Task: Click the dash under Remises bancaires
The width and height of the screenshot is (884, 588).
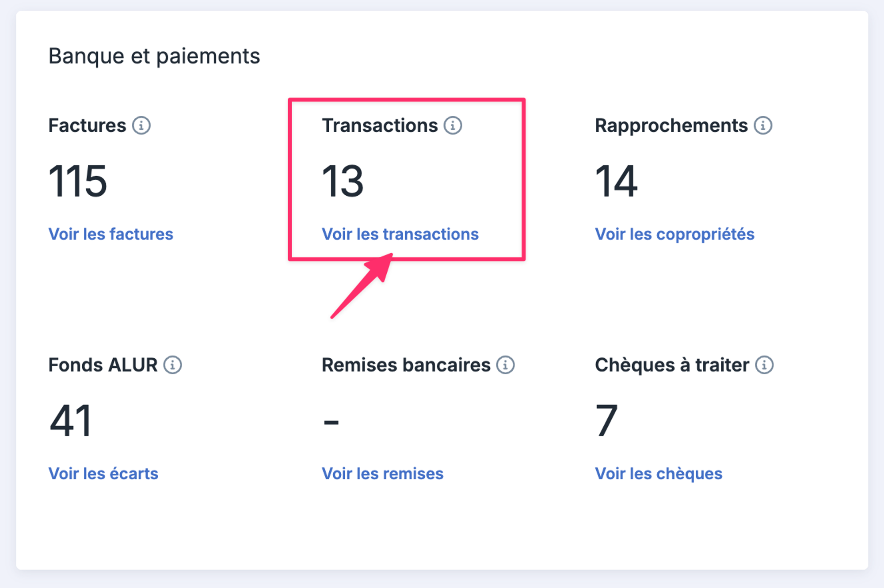Action: [331, 423]
